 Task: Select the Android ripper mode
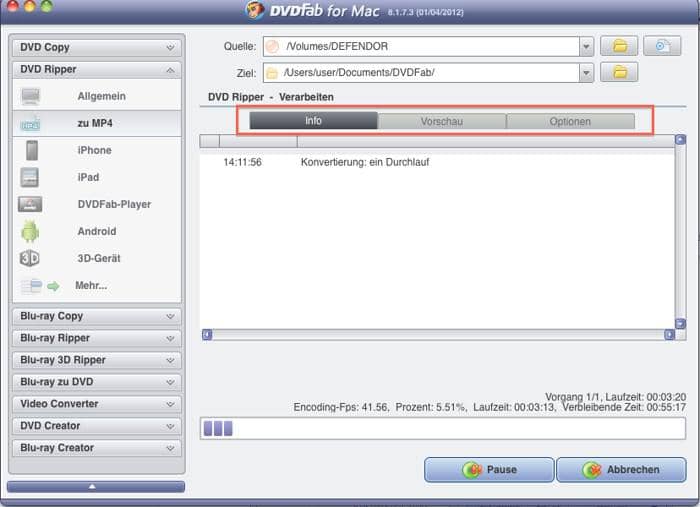[x=97, y=231]
